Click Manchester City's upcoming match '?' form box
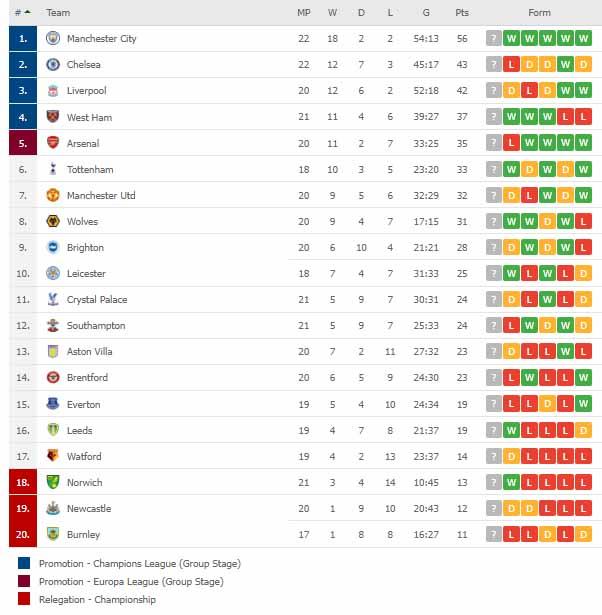The image size is (602, 615). (493, 39)
